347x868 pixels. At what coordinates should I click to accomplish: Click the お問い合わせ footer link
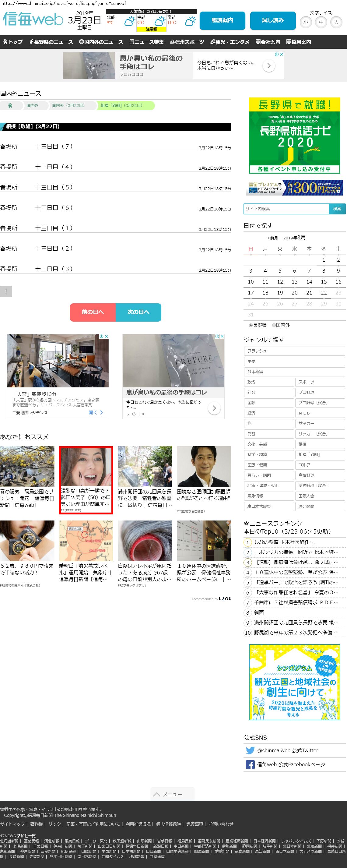(221, 824)
